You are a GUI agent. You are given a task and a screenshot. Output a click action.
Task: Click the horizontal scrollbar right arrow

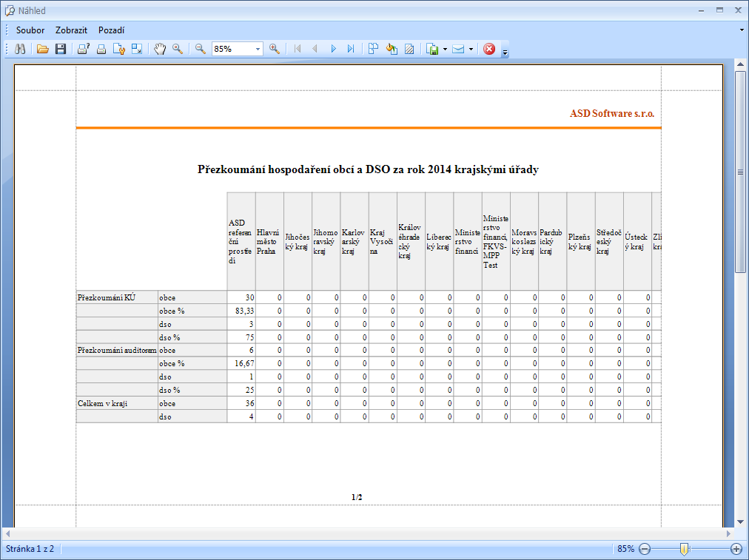[728, 533]
